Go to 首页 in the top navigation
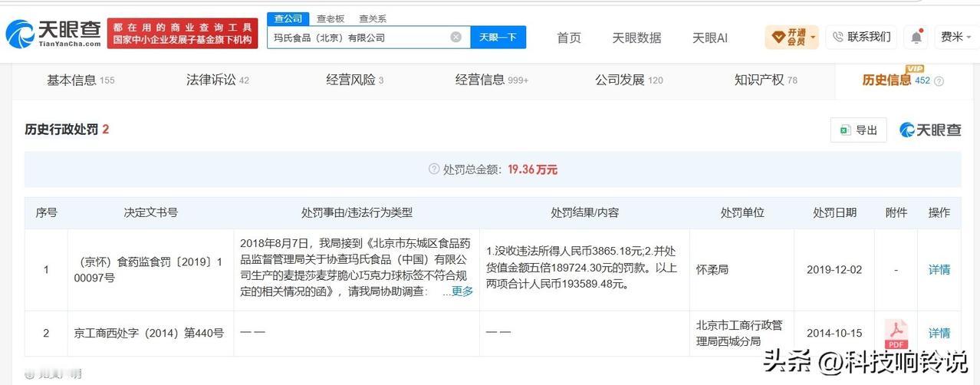The width and height of the screenshot is (980, 385). pos(569,37)
